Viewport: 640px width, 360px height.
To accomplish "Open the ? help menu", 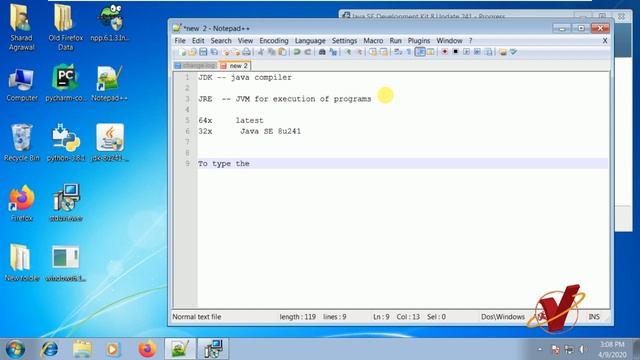I will (x=470, y=40).
